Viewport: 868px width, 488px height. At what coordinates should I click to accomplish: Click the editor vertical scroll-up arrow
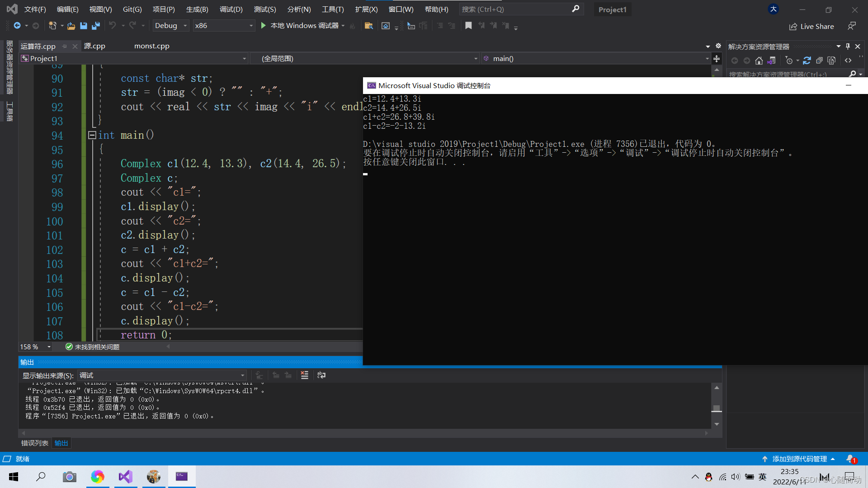717,70
